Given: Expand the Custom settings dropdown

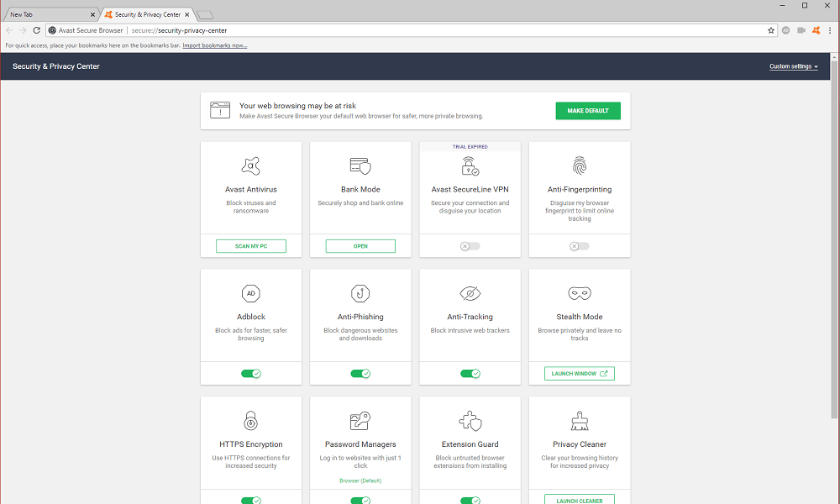Looking at the screenshot, I should click(794, 66).
